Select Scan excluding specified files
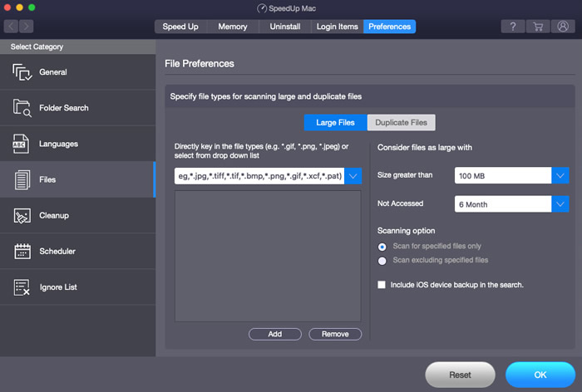 pos(382,261)
